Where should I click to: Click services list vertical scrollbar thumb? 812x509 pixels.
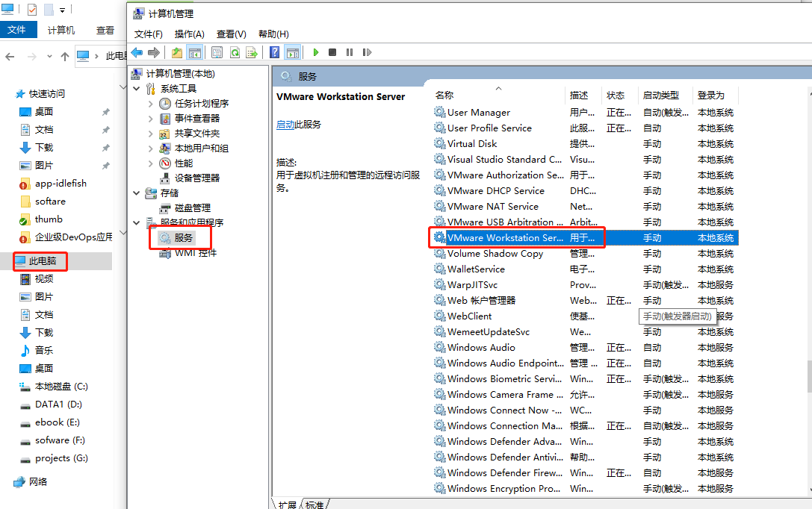point(809,376)
